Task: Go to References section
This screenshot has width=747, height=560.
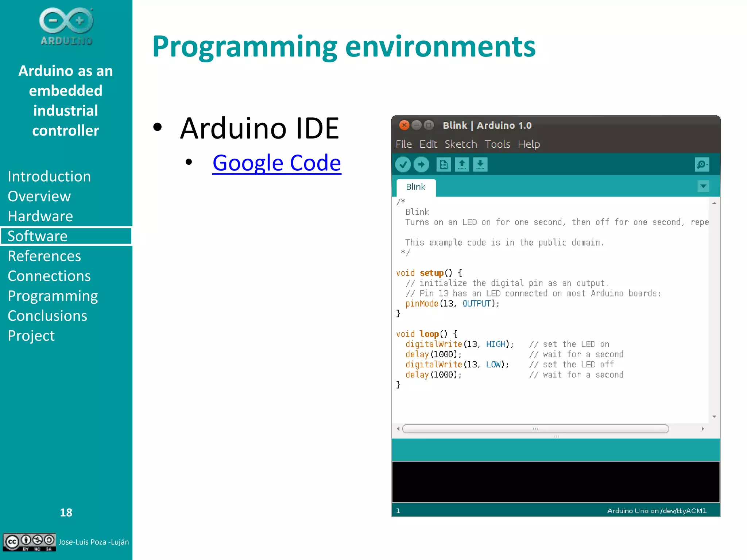Action: (44, 256)
